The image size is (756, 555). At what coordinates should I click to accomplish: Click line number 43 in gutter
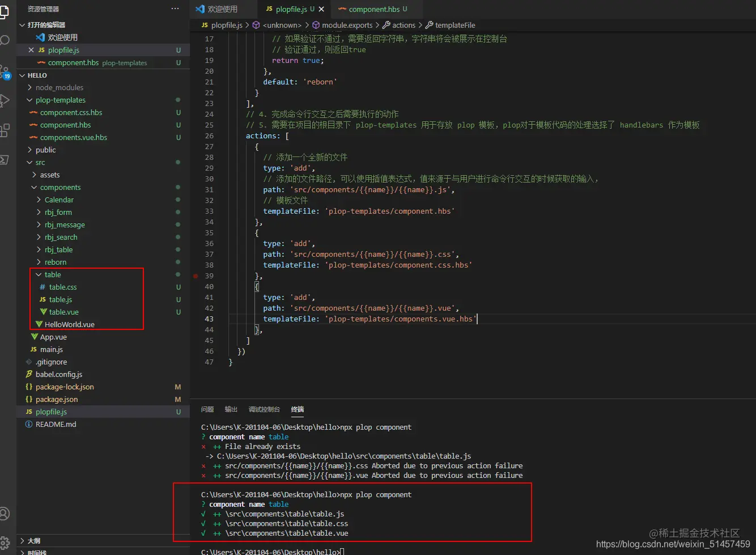[x=209, y=319]
